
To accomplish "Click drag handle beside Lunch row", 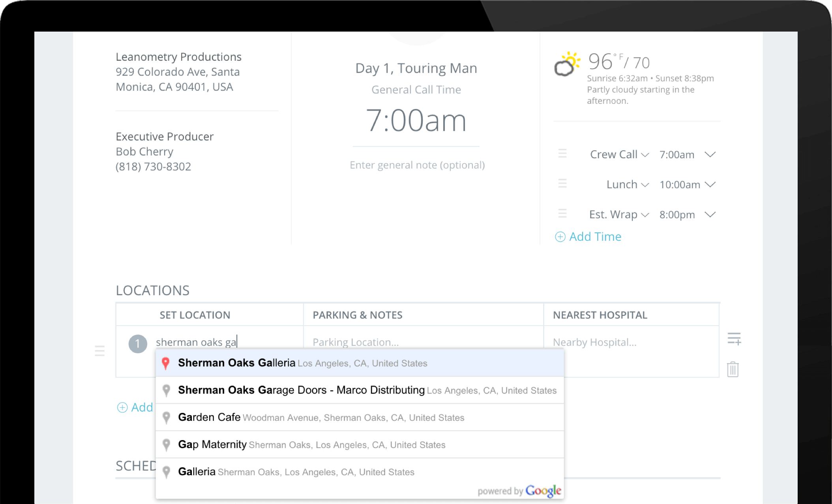I will (x=562, y=184).
